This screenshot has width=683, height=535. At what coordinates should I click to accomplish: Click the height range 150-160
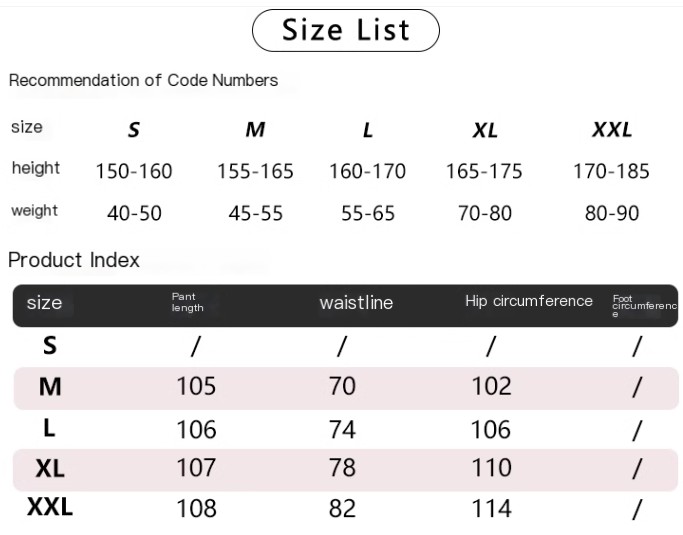click(x=134, y=171)
